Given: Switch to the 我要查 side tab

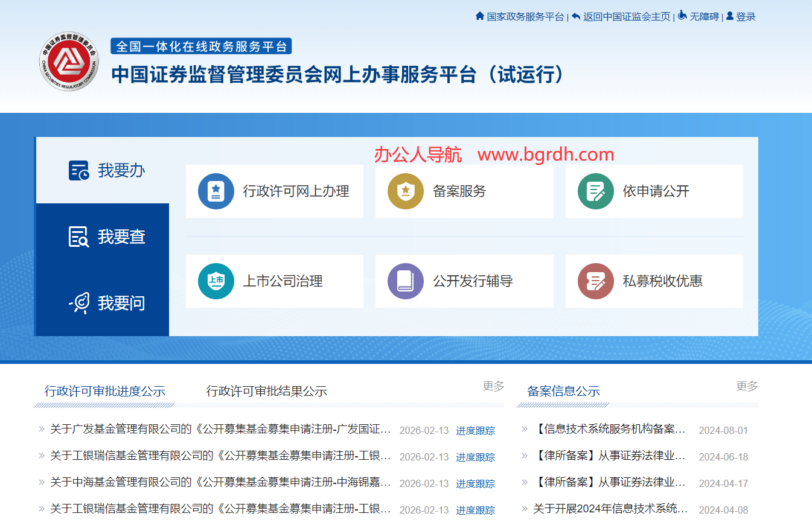Looking at the screenshot, I should pos(103,237).
